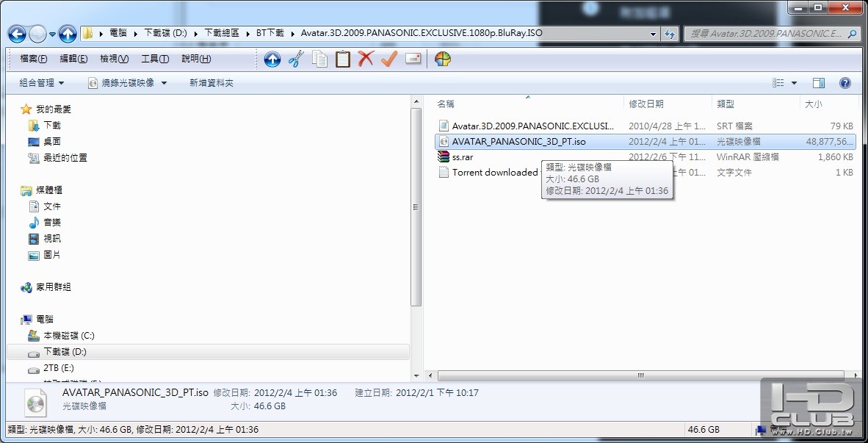Toggle the preview pane icon
868x443 pixels.
tap(819, 83)
